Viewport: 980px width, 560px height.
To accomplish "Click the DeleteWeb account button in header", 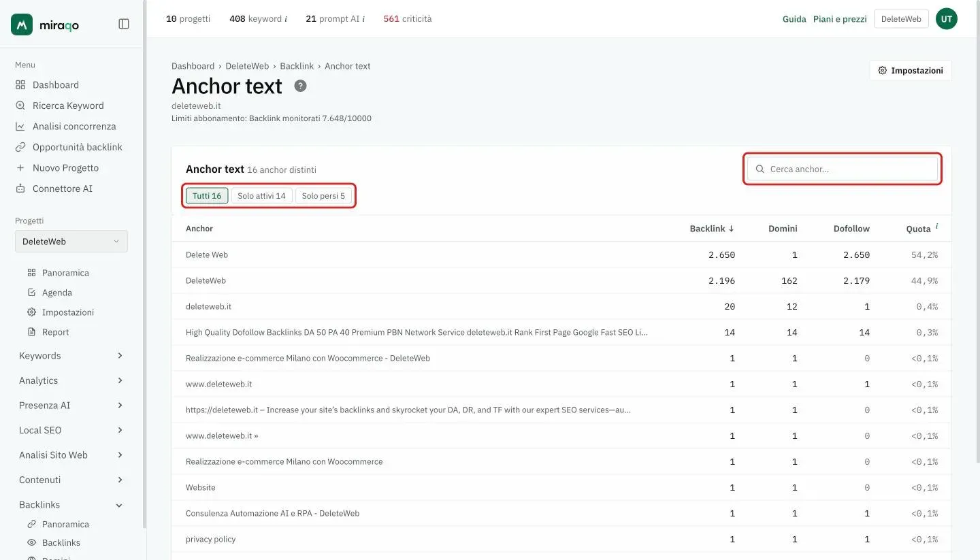I will point(901,19).
